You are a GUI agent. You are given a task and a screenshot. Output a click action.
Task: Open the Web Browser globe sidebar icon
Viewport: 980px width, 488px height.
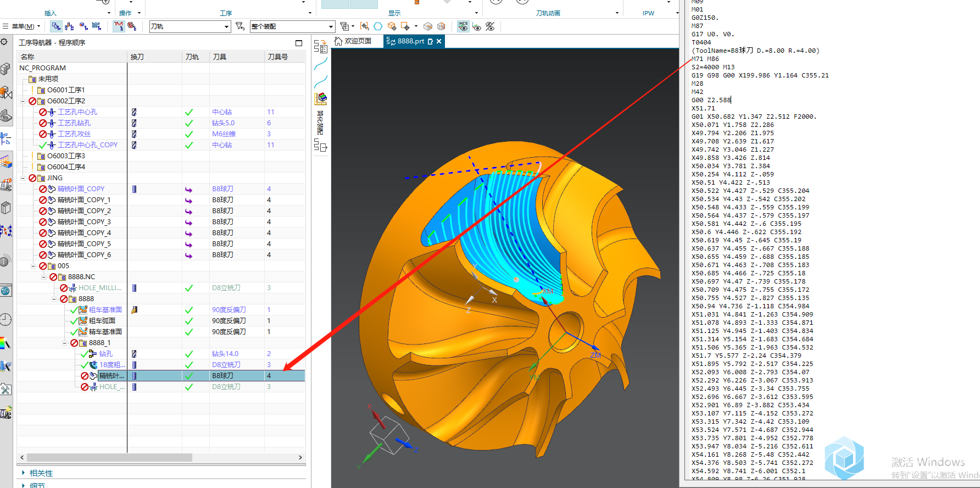click(5, 291)
